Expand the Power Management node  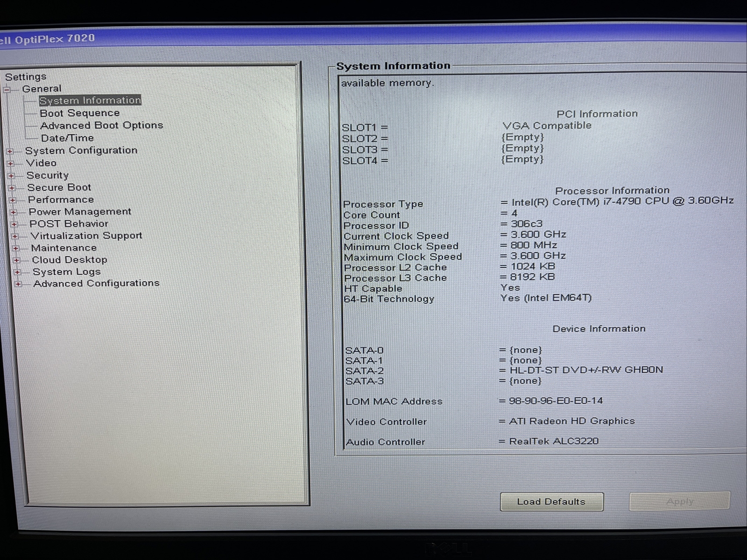pos(14,212)
